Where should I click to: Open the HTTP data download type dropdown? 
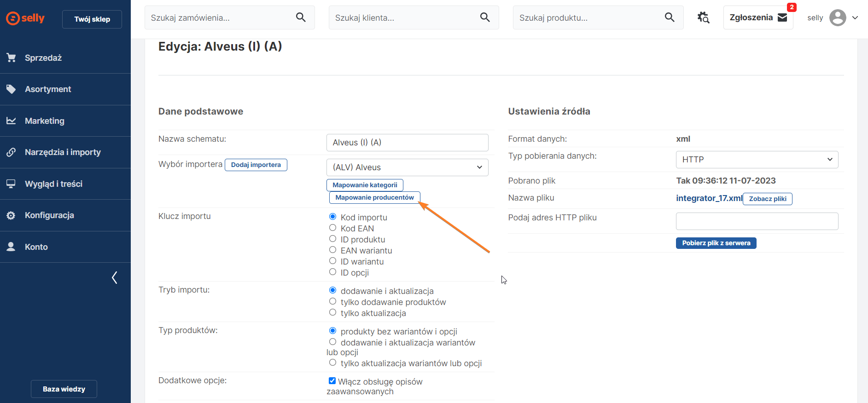tap(757, 160)
